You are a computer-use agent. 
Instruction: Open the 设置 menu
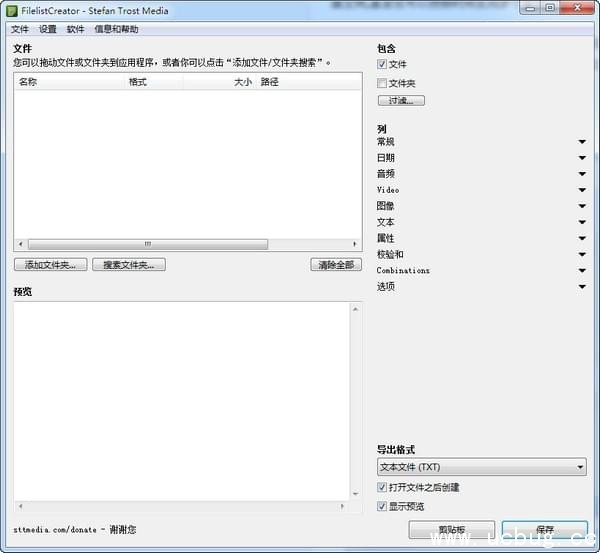pos(48,29)
